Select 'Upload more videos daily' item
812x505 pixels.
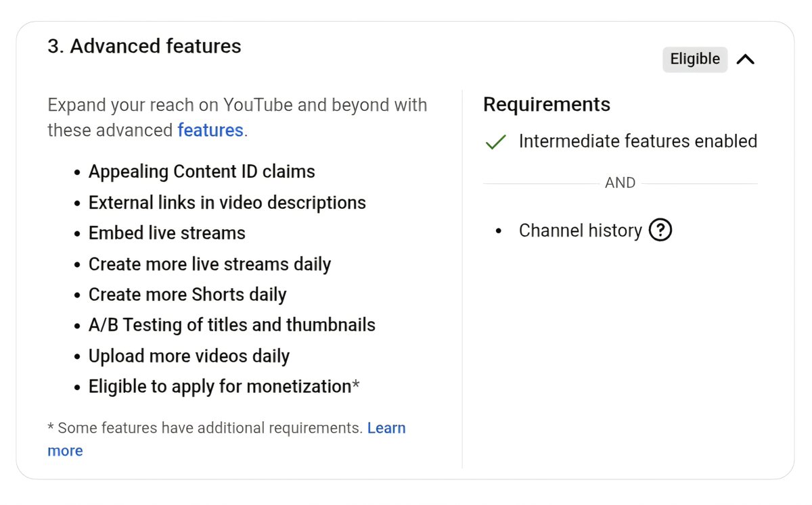(189, 356)
